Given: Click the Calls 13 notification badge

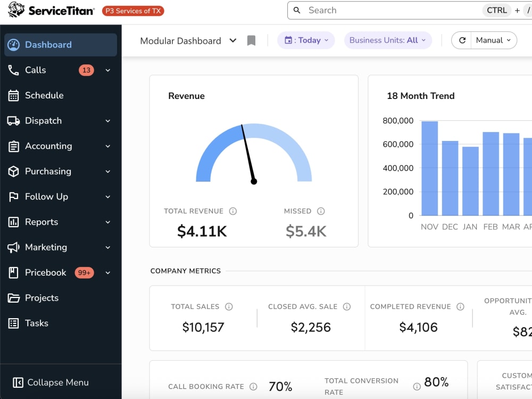Looking at the screenshot, I should 86,70.
